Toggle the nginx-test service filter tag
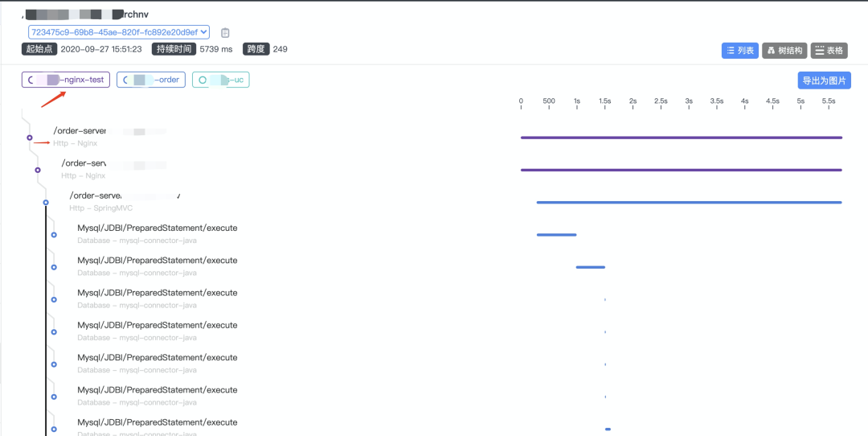This screenshot has width=868, height=436. [65, 80]
